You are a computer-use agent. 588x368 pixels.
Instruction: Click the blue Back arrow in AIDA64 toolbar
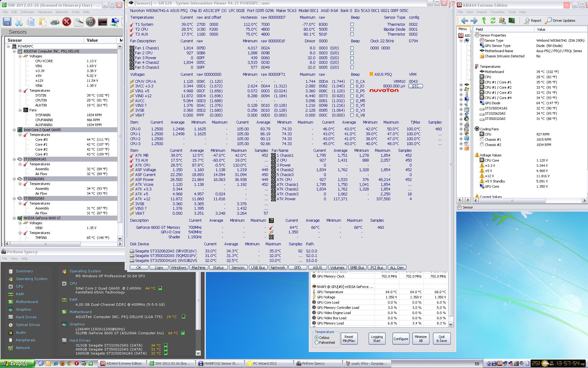click(x=465, y=21)
